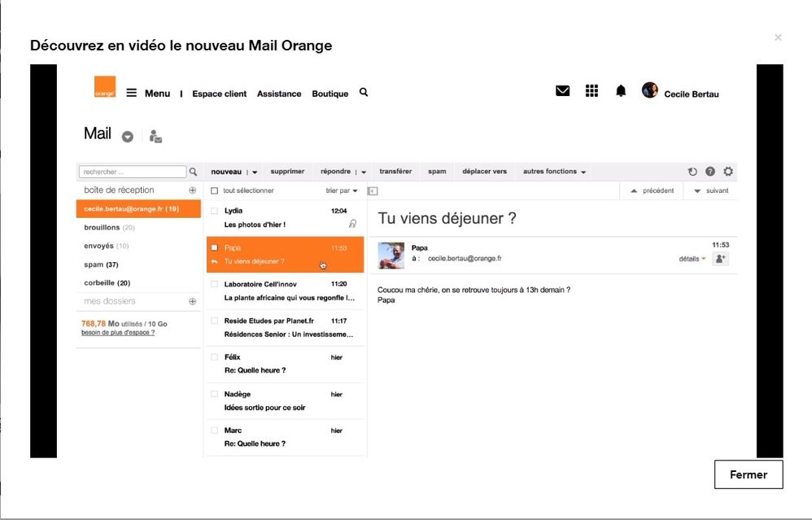The height and width of the screenshot is (520, 812).
Task: Open the Mail dropdown arrow circle
Action: click(x=128, y=137)
